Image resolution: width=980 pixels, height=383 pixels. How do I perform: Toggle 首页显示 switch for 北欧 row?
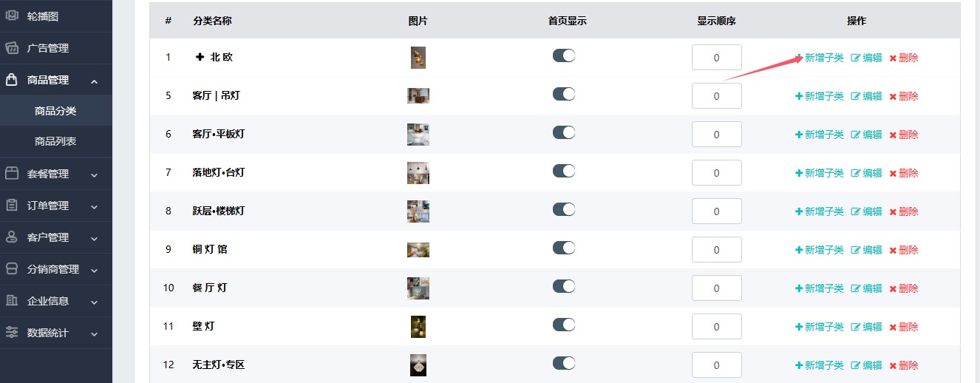tap(564, 55)
